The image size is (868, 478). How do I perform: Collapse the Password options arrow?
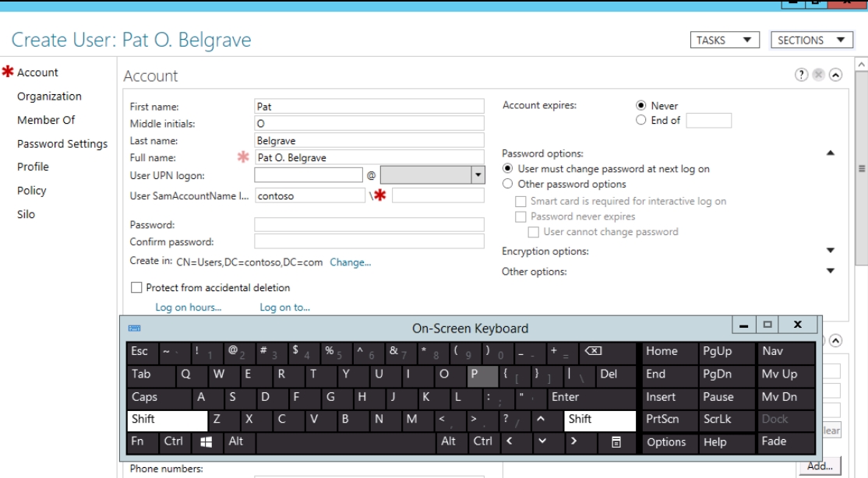click(831, 153)
